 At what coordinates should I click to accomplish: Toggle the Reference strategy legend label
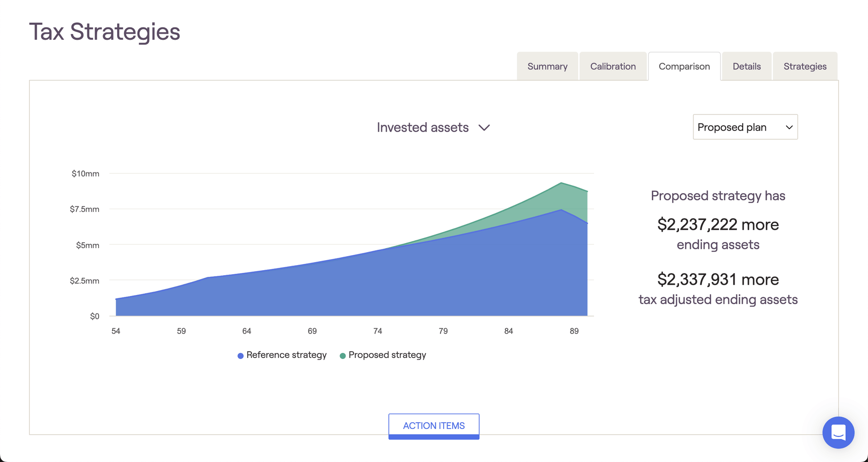point(286,355)
